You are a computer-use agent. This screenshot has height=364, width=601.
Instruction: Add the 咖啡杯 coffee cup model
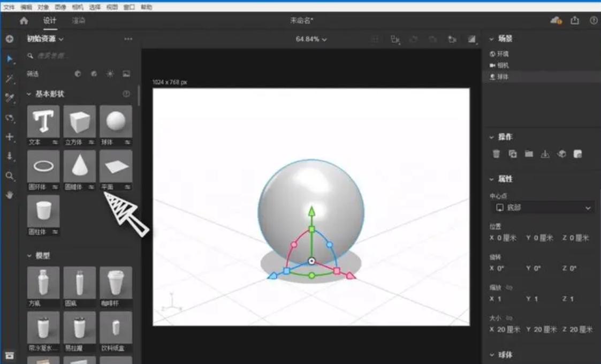tap(116, 283)
